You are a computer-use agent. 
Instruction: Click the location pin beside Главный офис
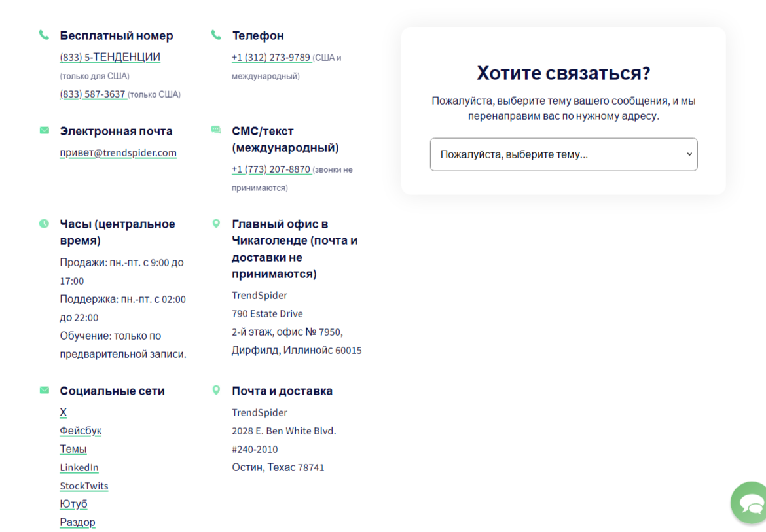(216, 224)
